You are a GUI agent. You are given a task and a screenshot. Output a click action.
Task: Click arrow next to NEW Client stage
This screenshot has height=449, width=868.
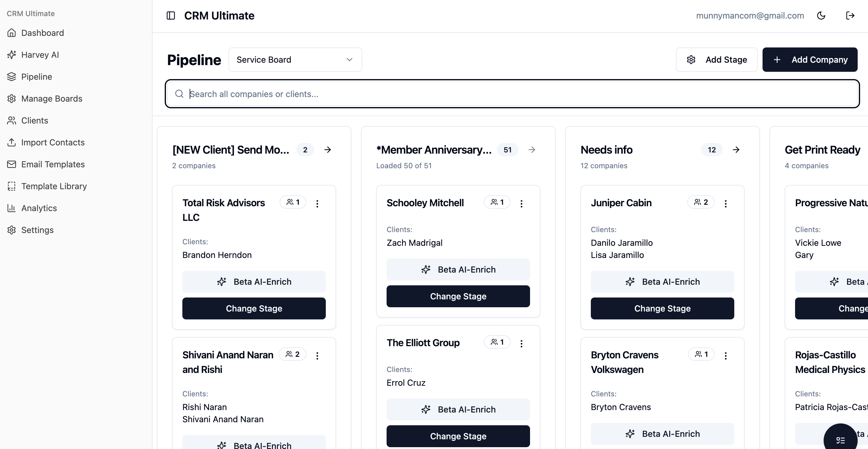click(328, 149)
